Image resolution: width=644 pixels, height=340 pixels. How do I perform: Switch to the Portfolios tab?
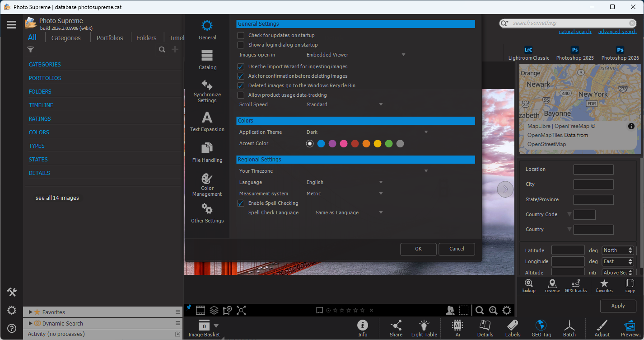click(x=110, y=38)
